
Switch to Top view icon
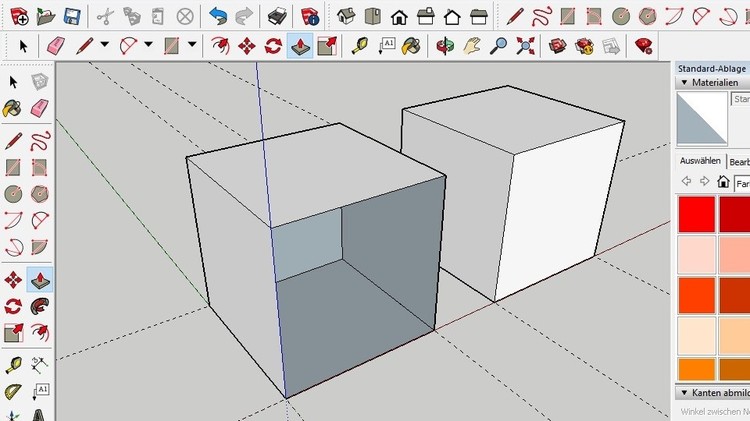372,16
